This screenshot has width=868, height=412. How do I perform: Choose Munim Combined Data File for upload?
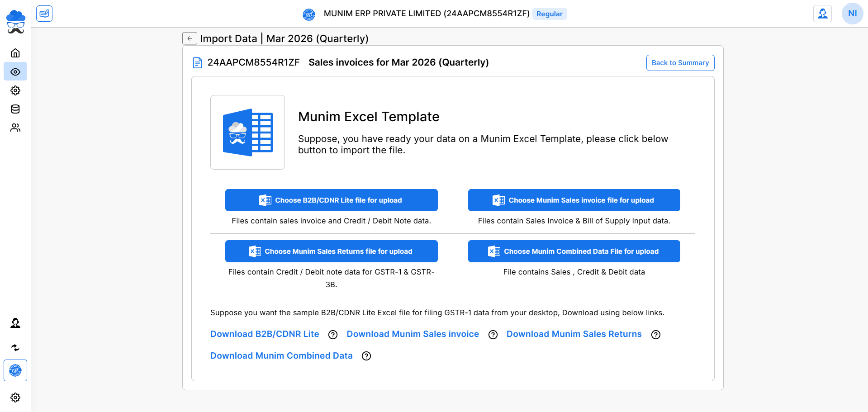(574, 251)
